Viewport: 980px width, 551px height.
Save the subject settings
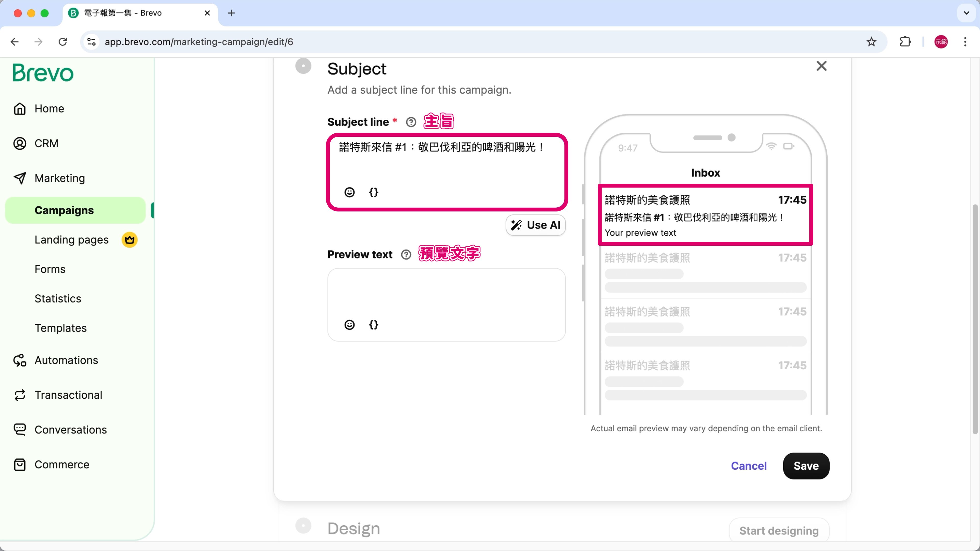pyautogui.click(x=806, y=466)
